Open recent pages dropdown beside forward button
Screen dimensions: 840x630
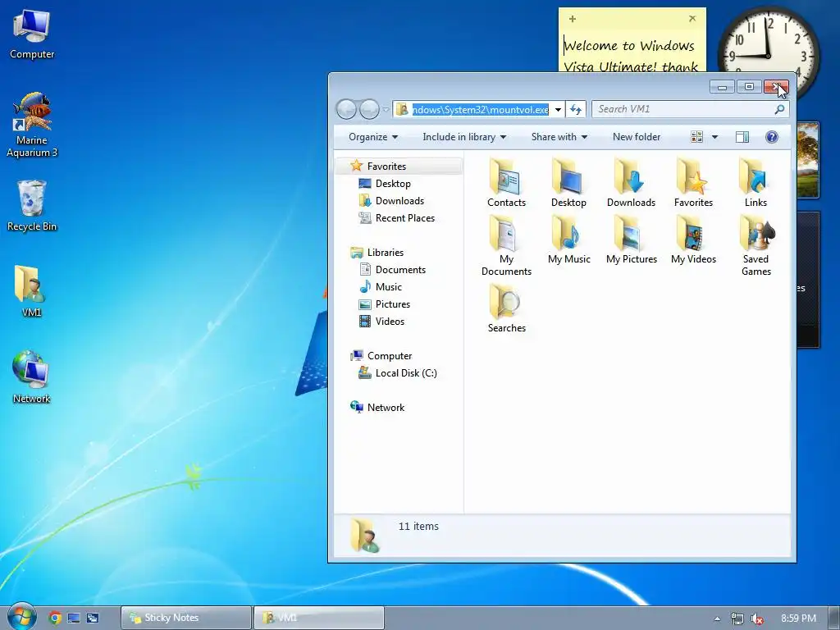[386, 110]
